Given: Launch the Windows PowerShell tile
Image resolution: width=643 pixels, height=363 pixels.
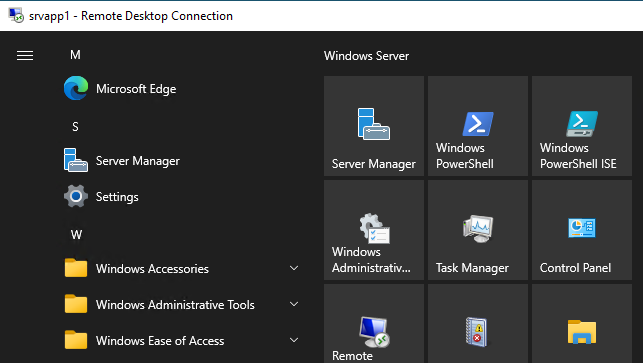Looking at the screenshot, I should click(478, 126).
